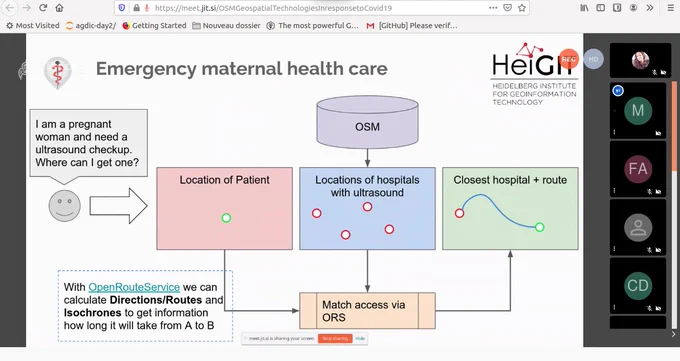
Task: Select the generic avatar participant thumbnail
Action: click(x=638, y=227)
